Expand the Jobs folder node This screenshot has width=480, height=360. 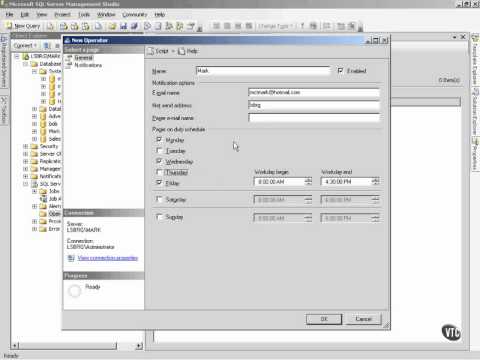(35, 191)
